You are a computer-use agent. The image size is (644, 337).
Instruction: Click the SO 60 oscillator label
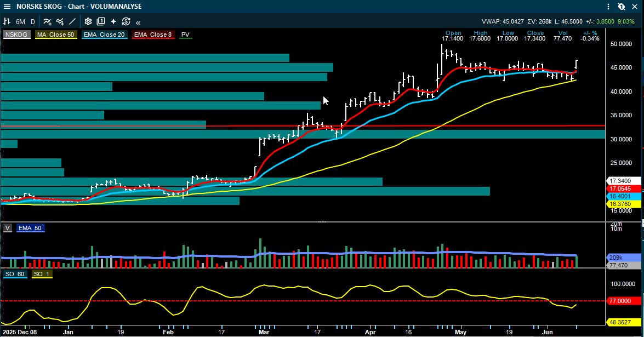point(15,274)
